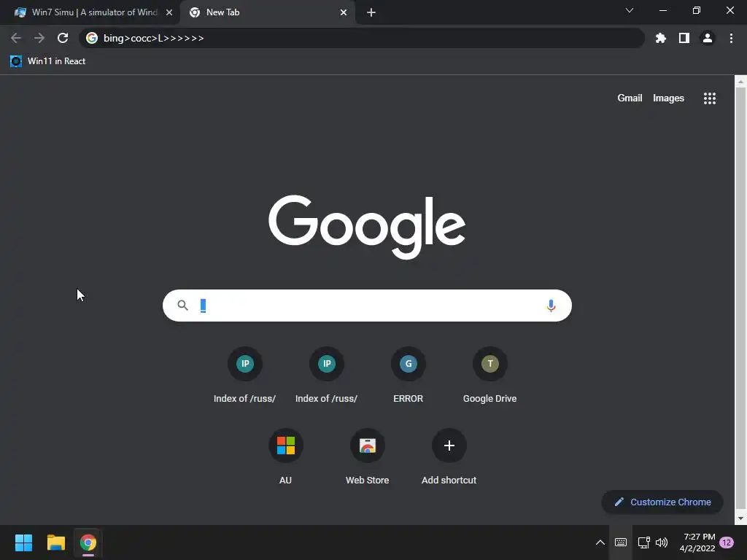747x560 pixels.
Task: Click the search magnifier icon in Google box
Action: tap(182, 306)
